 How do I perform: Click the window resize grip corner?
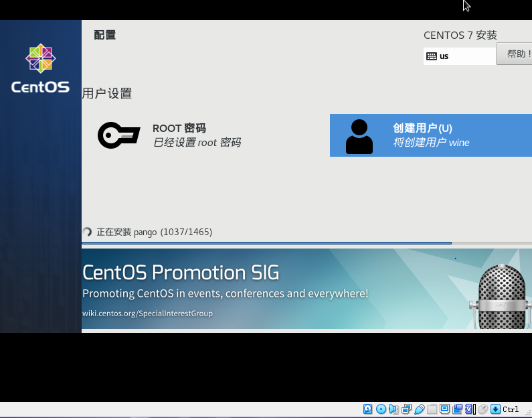point(529,414)
